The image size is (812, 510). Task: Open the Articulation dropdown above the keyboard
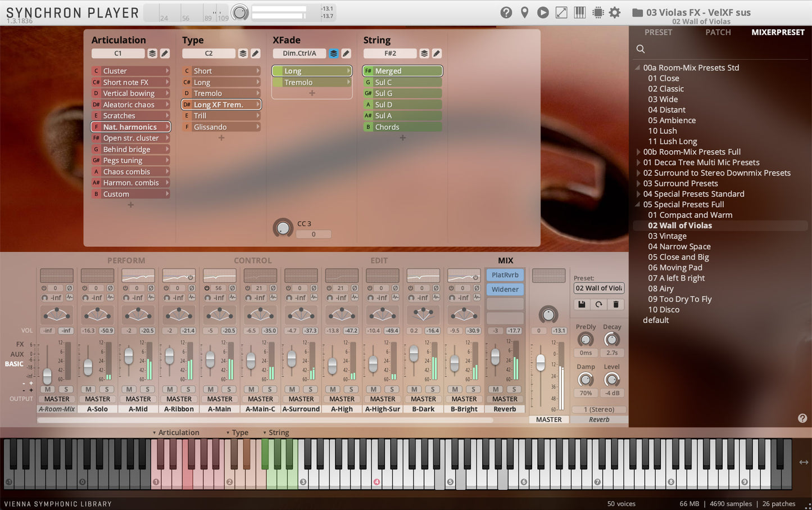177,432
